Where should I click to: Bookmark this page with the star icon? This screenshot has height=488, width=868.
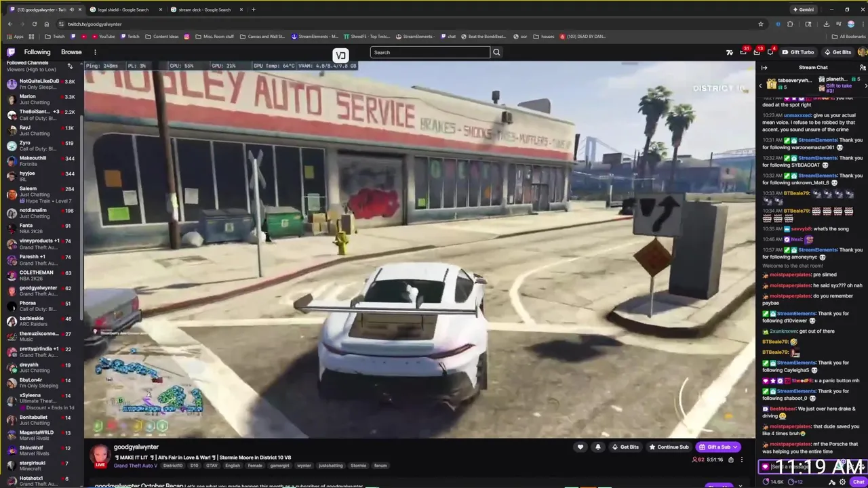click(761, 24)
